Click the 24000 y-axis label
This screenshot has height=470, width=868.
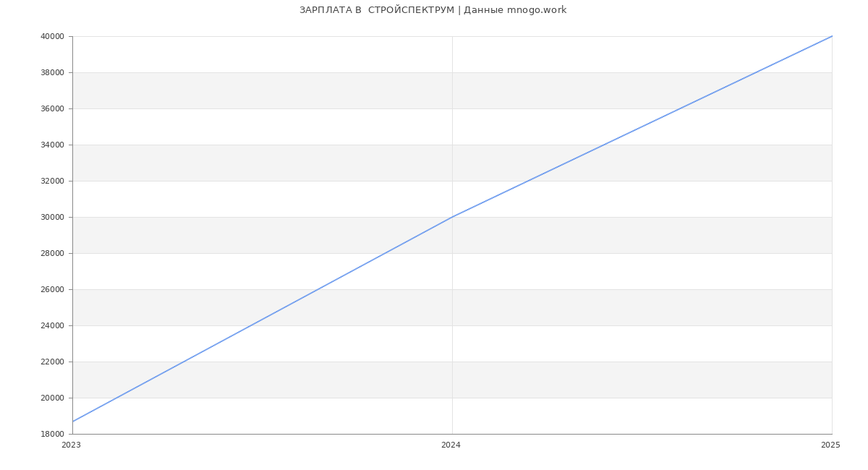click(x=53, y=325)
